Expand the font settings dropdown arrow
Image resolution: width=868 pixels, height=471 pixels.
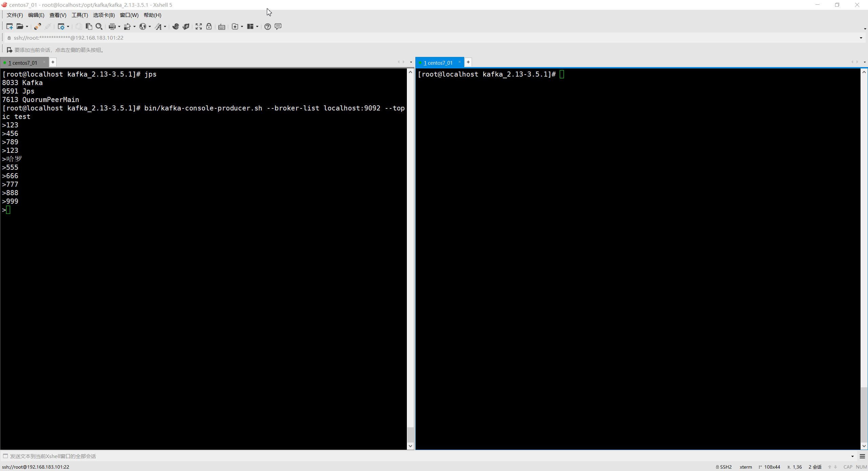tap(165, 26)
